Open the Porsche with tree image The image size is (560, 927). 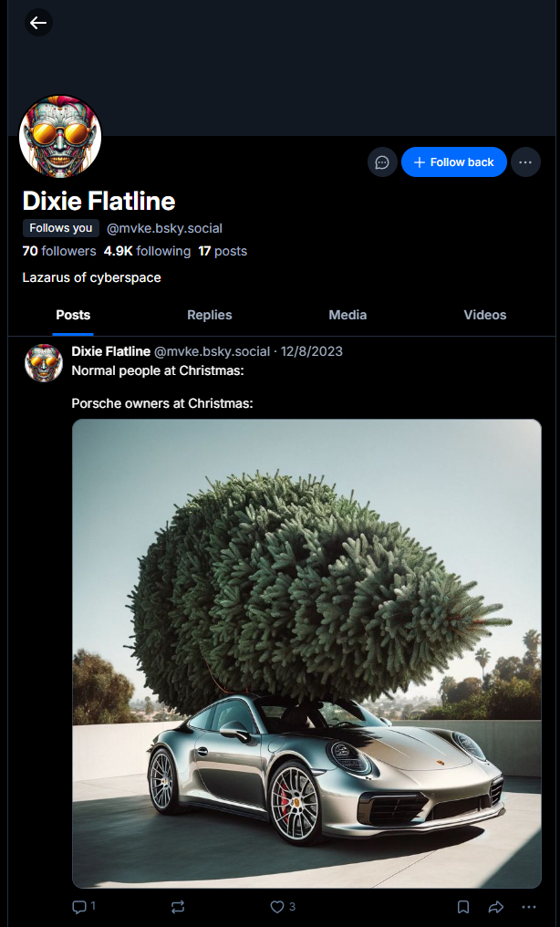click(x=306, y=653)
